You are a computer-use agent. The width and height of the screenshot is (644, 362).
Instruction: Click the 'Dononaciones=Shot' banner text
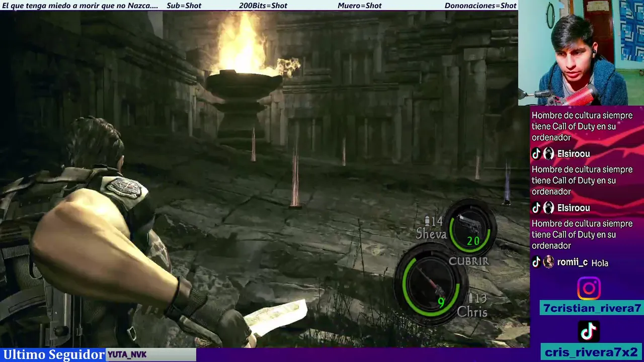coord(480,6)
